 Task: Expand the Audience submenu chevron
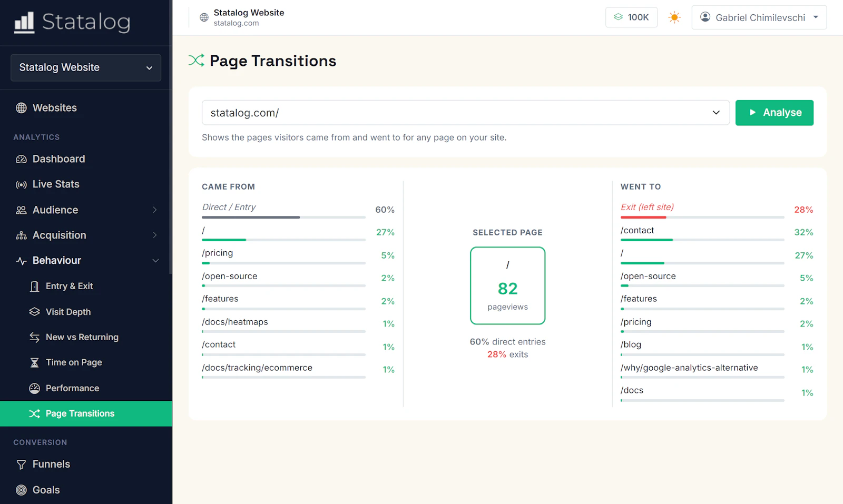155,210
